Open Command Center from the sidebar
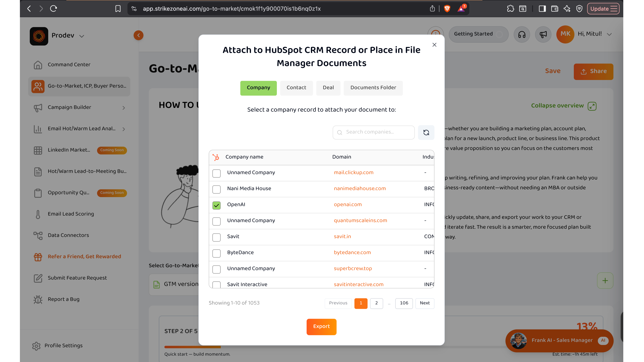644x362 pixels. (x=79, y=65)
